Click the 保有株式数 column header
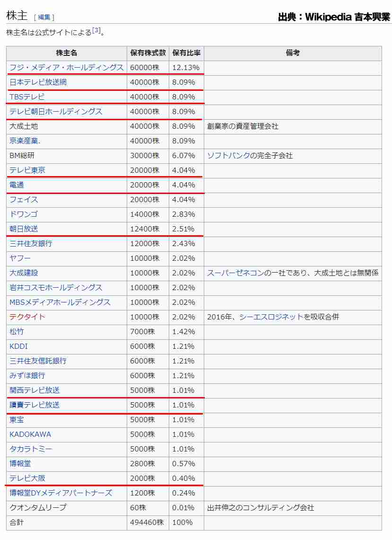Image resolution: width=392 pixels, height=540 pixels. click(148, 53)
